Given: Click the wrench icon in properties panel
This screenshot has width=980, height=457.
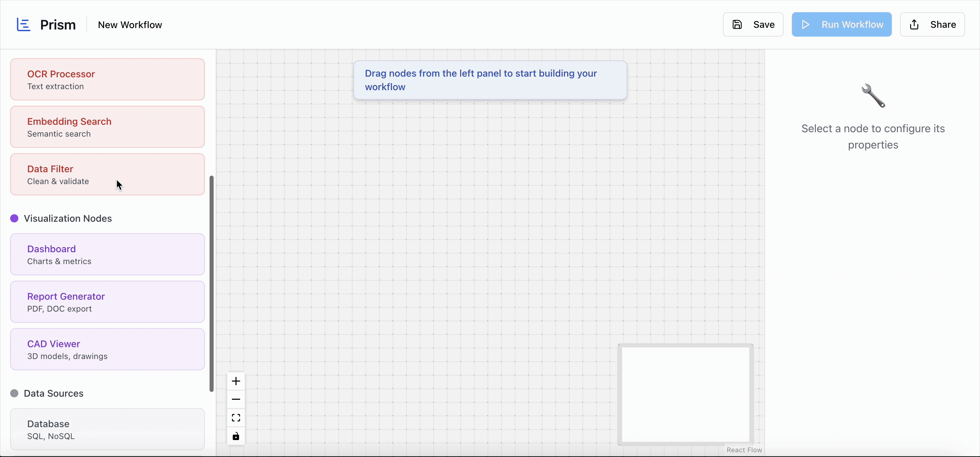Looking at the screenshot, I should [x=873, y=95].
